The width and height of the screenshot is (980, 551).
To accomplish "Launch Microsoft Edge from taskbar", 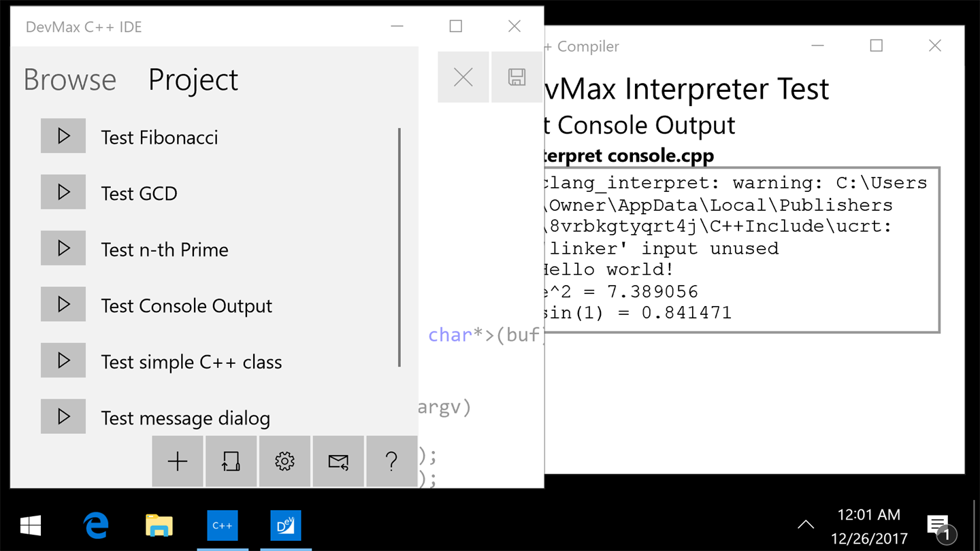I will [96, 525].
